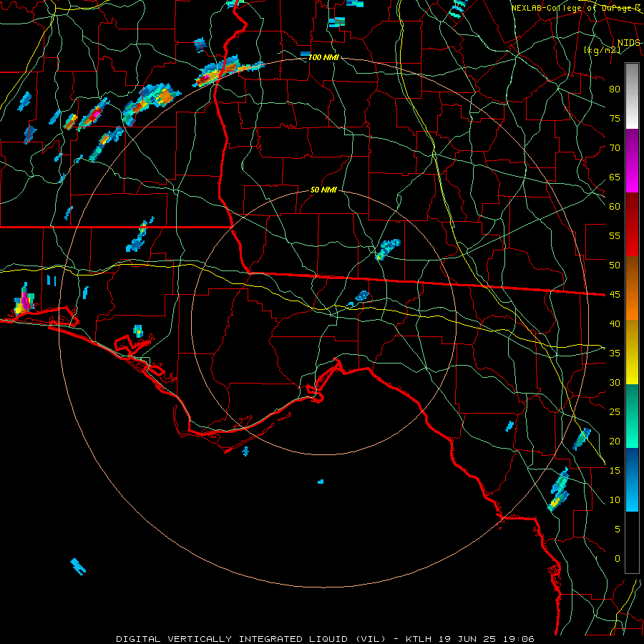Click the scale value 5
Image resolution: width=644 pixels, height=644 pixels.
click(618, 530)
